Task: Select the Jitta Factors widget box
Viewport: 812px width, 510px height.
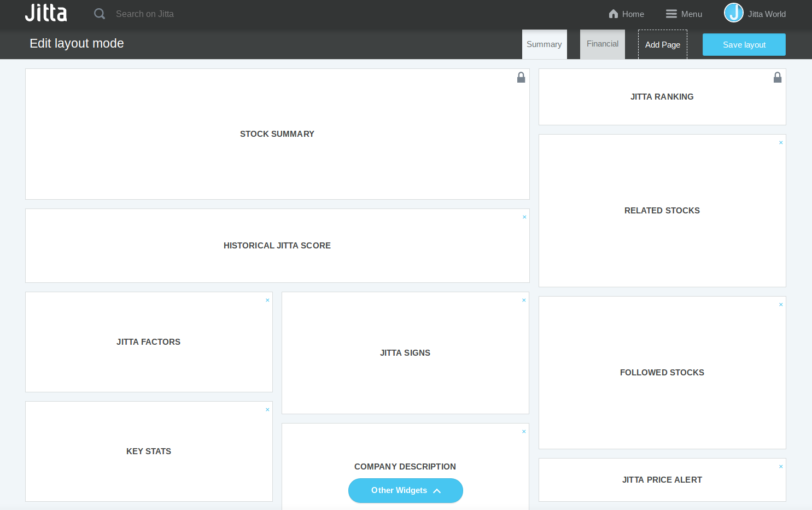Action: coord(149,342)
